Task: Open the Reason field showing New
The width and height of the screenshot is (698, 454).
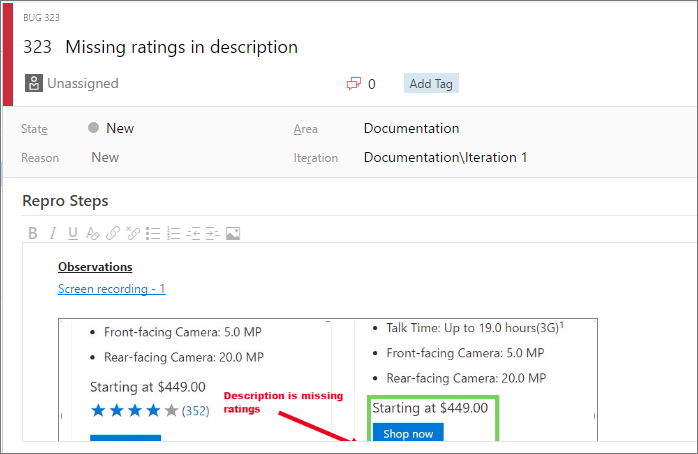Action: [x=105, y=157]
